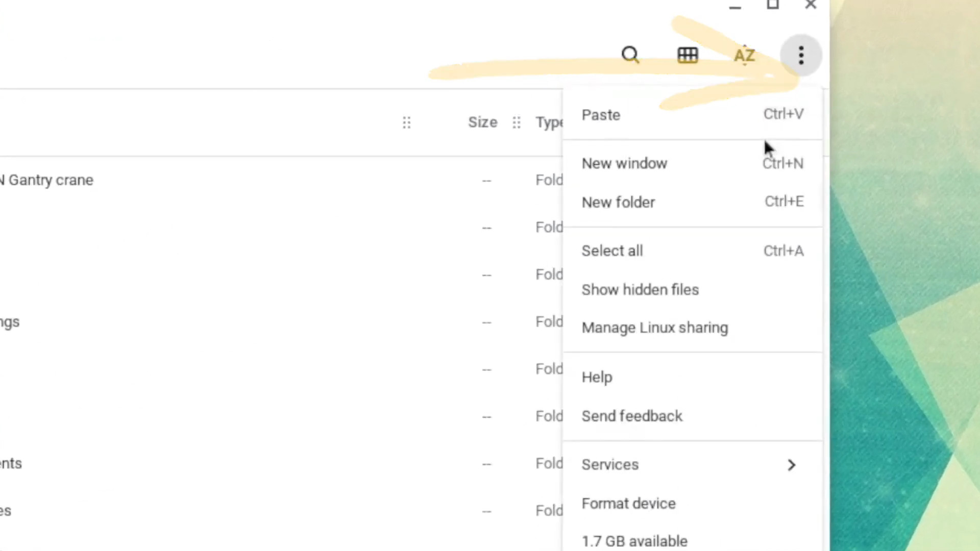Viewport: 980px width, 551px height.
Task: Toggle Show hidden files option
Action: pos(640,289)
